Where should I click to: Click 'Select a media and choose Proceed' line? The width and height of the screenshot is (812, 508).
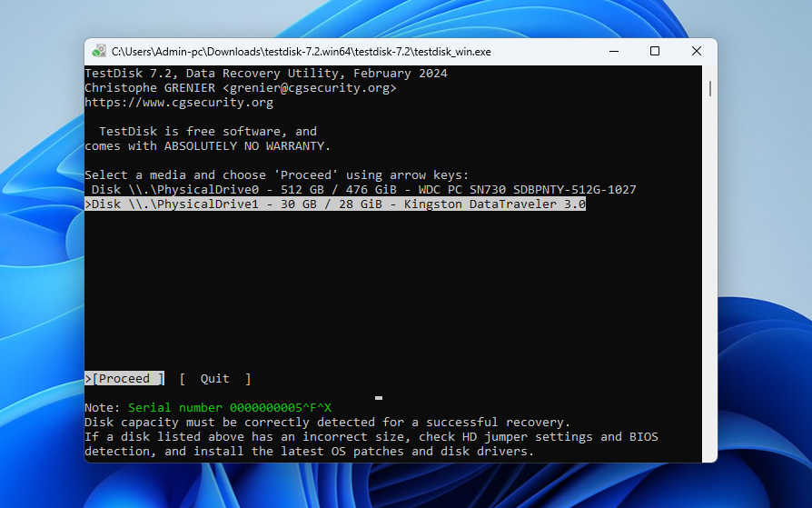point(277,175)
